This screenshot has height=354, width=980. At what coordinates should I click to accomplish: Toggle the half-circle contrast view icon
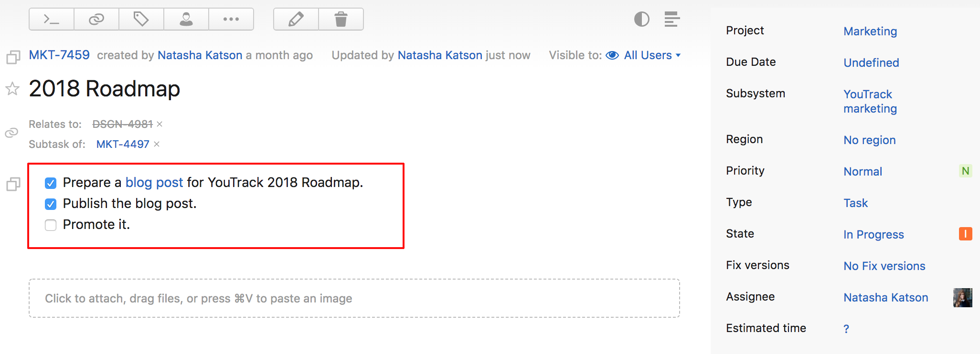(641, 19)
